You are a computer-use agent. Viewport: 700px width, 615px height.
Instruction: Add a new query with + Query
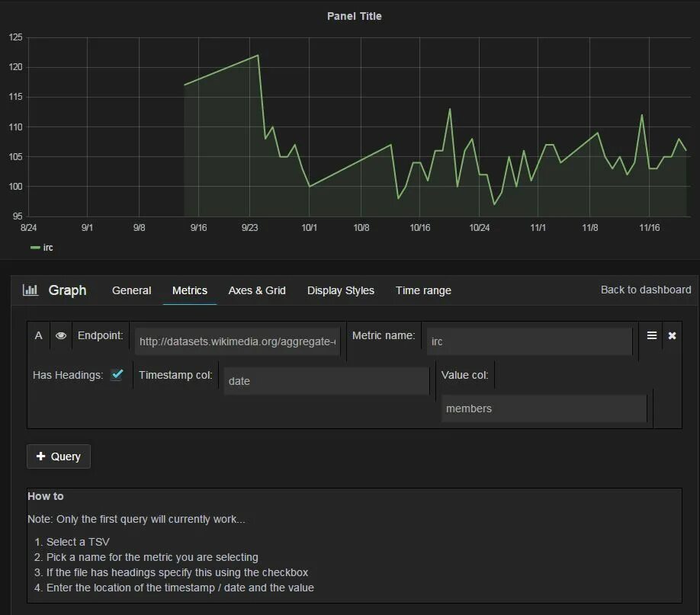point(59,456)
